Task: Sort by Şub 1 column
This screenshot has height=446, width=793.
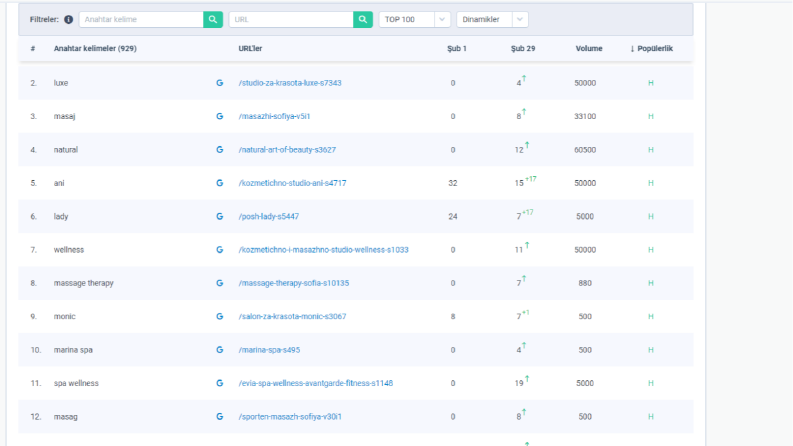Action: pos(457,49)
